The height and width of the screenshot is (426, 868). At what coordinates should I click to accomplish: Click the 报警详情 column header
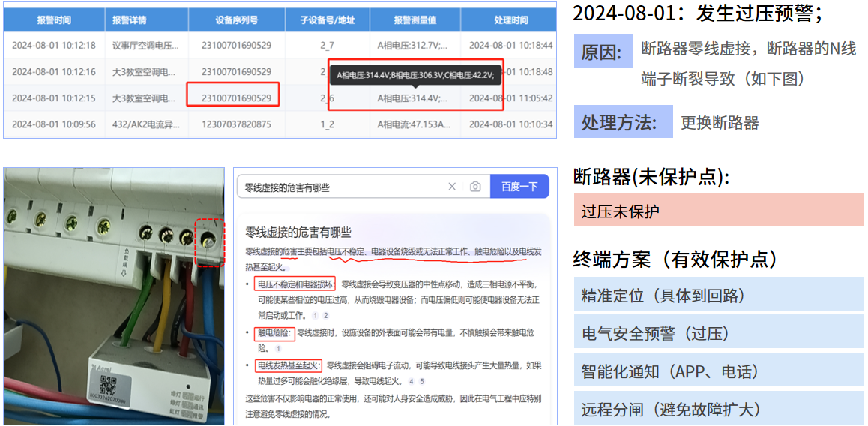[146, 20]
